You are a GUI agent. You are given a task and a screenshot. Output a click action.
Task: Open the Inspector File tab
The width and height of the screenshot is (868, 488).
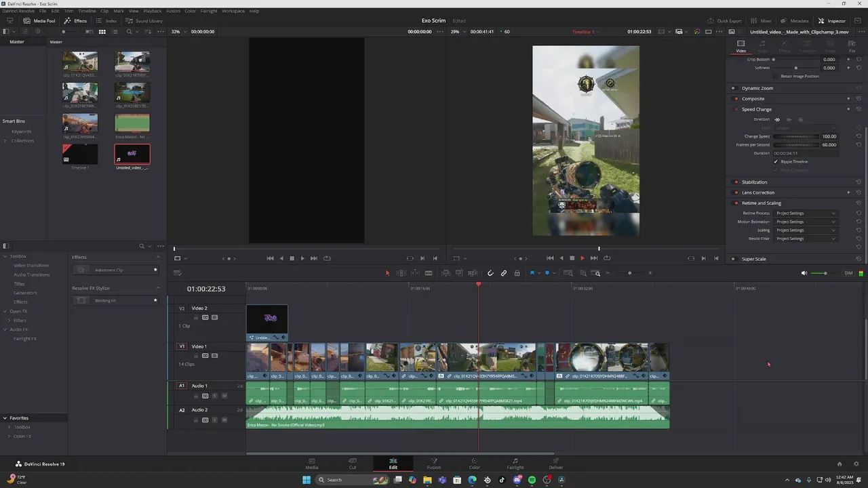(x=852, y=46)
